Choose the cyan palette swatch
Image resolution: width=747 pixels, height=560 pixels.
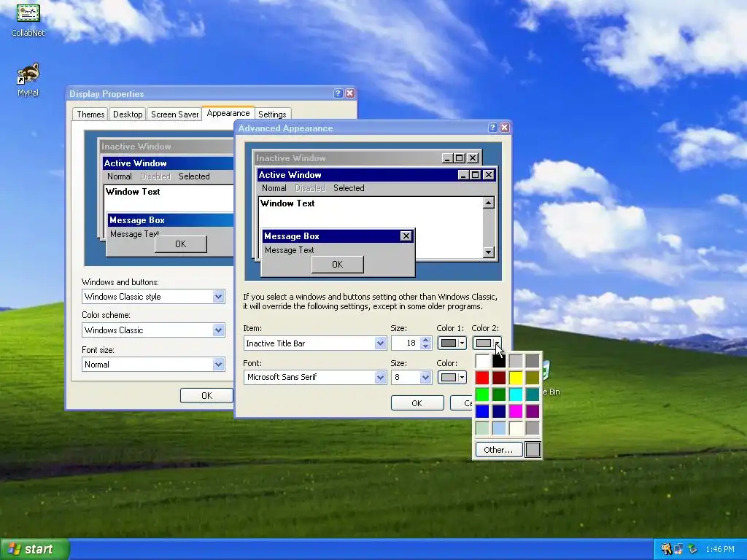516,394
